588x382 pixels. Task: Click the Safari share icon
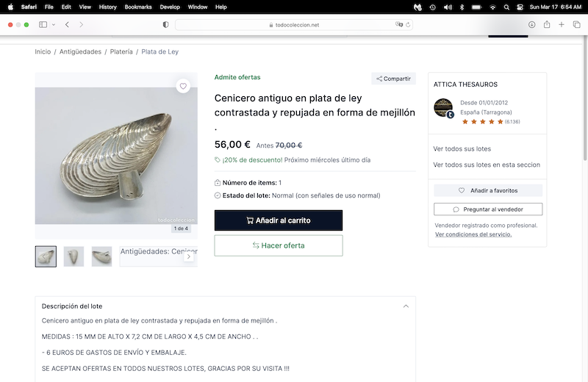[547, 24]
